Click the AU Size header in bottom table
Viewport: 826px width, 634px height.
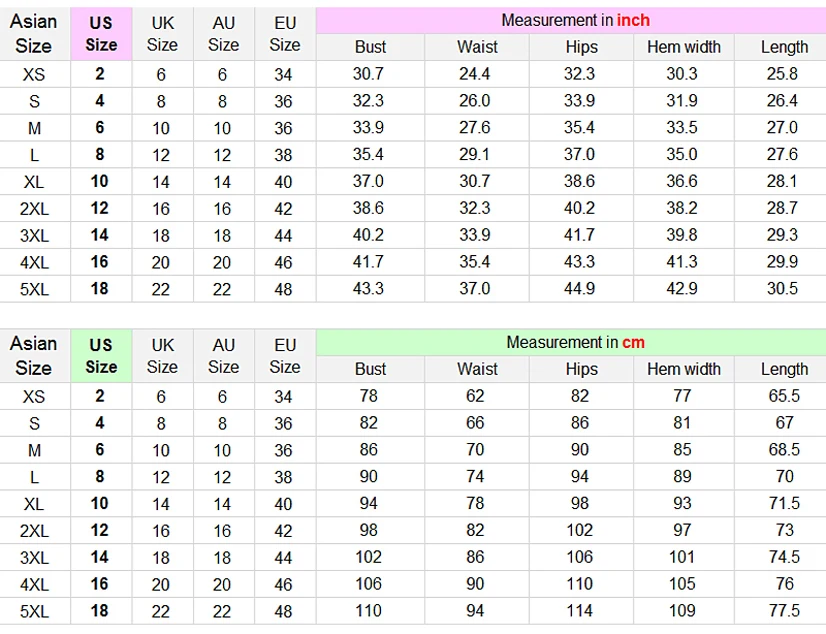pos(224,355)
